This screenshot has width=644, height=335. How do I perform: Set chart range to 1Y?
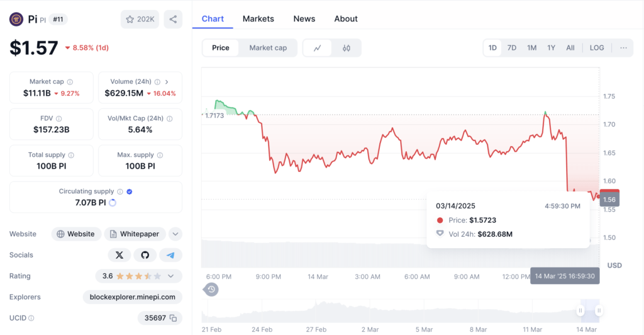[x=551, y=48]
